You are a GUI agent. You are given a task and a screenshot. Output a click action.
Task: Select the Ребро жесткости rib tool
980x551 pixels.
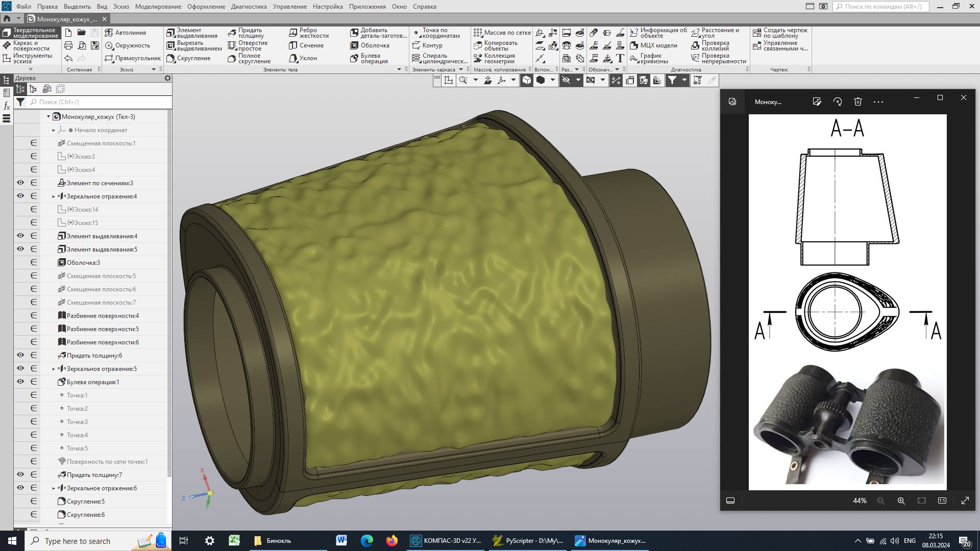[x=309, y=33]
